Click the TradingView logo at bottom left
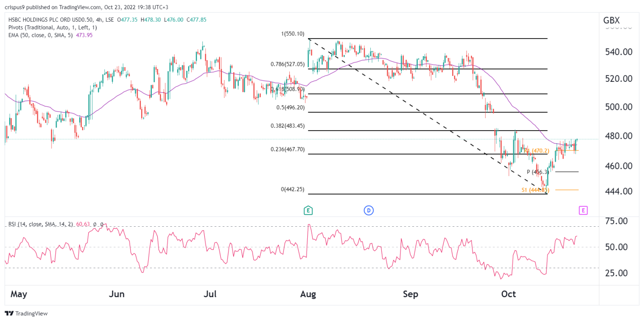 (27, 313)
